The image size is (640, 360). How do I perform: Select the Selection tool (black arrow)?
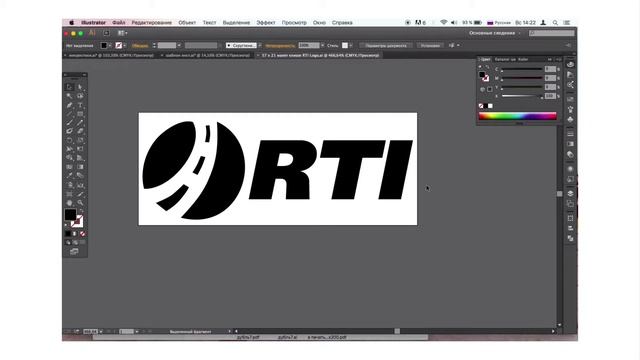point(69,87)
